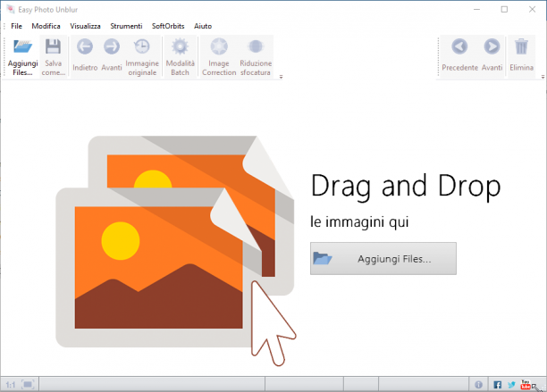The height and width of the screenshot is (392, 547).
Task: Open the SoftOrbits menu
Action: [x=168, y=26]
